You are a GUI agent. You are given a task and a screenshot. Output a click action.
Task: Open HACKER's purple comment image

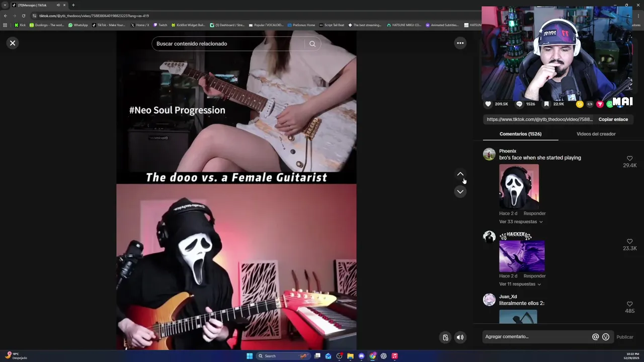[522, 256]
